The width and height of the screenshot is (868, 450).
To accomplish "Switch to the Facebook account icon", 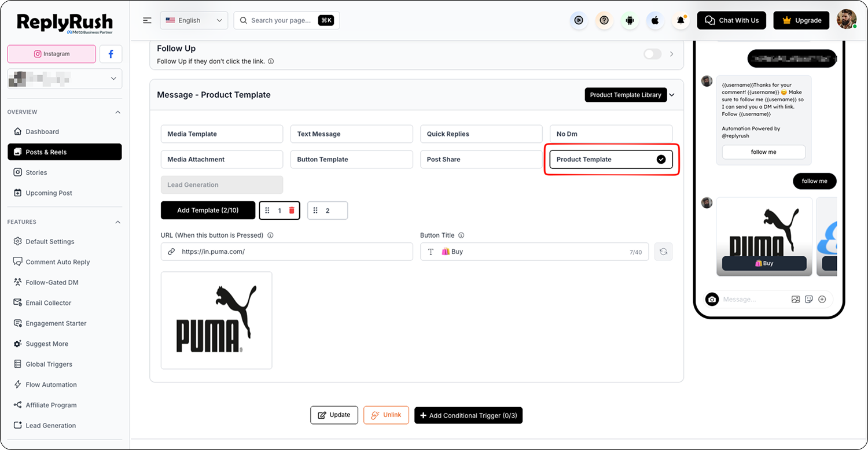I will 111,54.
